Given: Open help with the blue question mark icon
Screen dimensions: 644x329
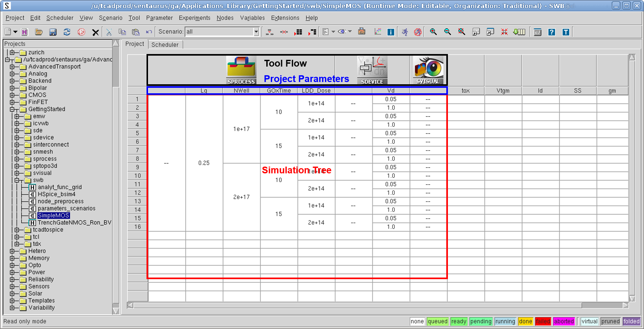Looking at the screenshot, I should [552, 32].
